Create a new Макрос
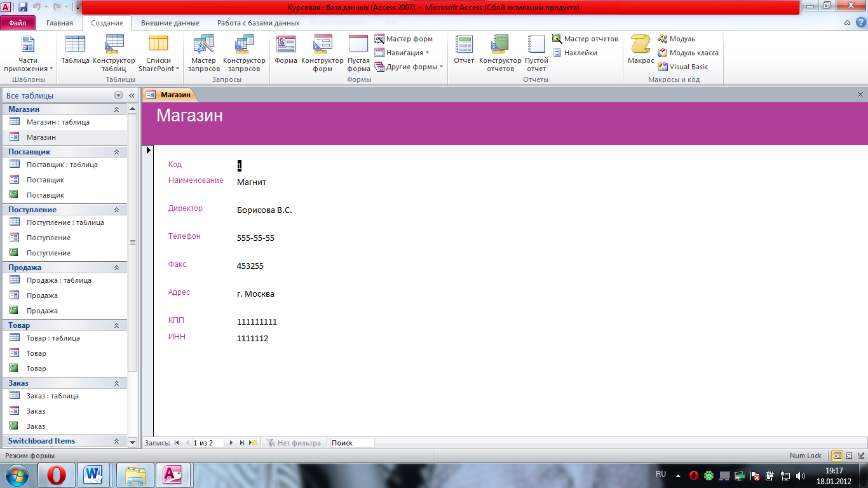Image resolution: width=868 pixels, height=488 pixels. point(641,50)
